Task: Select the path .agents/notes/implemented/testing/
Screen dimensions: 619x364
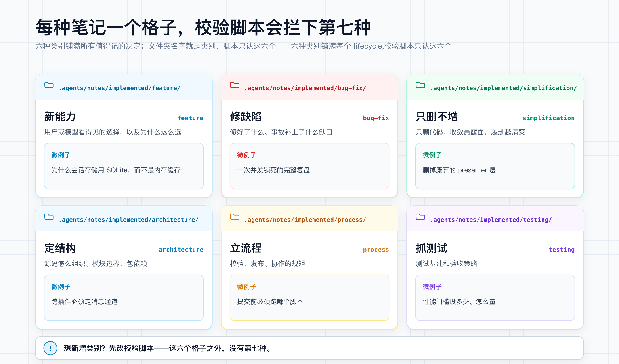Action: tap(491, 220)
